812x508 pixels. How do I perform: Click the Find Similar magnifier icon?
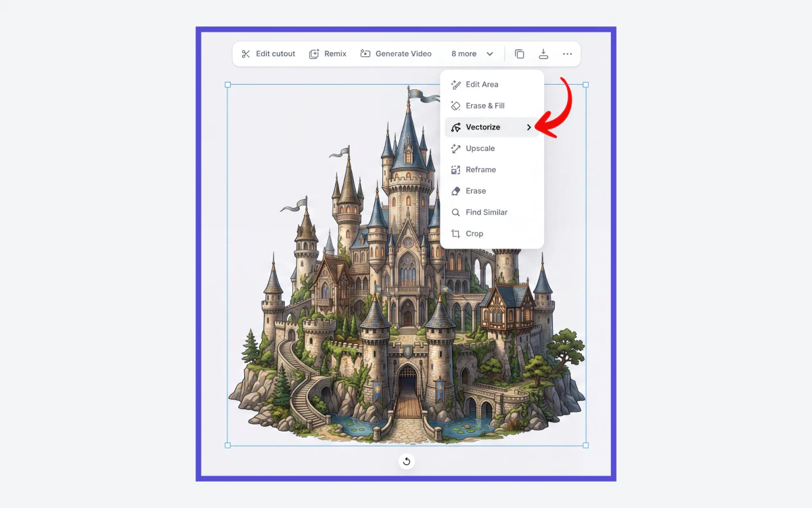tap(456, 212)
